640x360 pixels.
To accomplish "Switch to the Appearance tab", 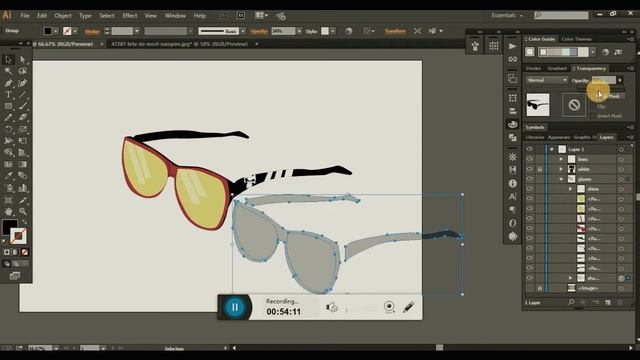I will pos(559,137).
